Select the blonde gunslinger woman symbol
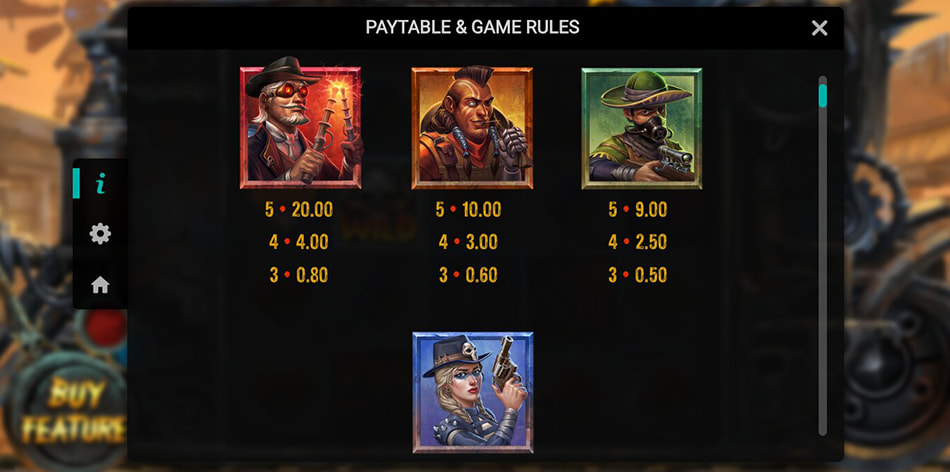Image resolution: width=950 pixels, height=472 pixels. pyautogui.click(x=473, y=392)
